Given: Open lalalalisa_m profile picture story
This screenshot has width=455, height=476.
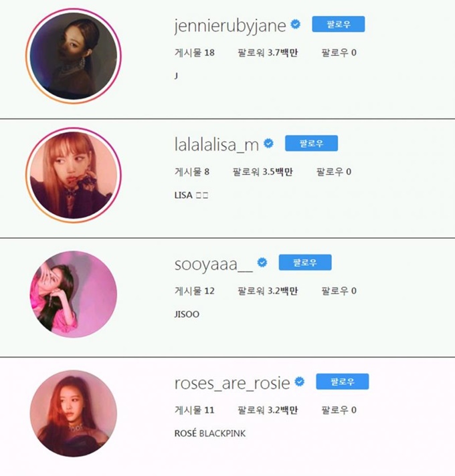Looking at the screenshot, I should (x=73, y=175).
